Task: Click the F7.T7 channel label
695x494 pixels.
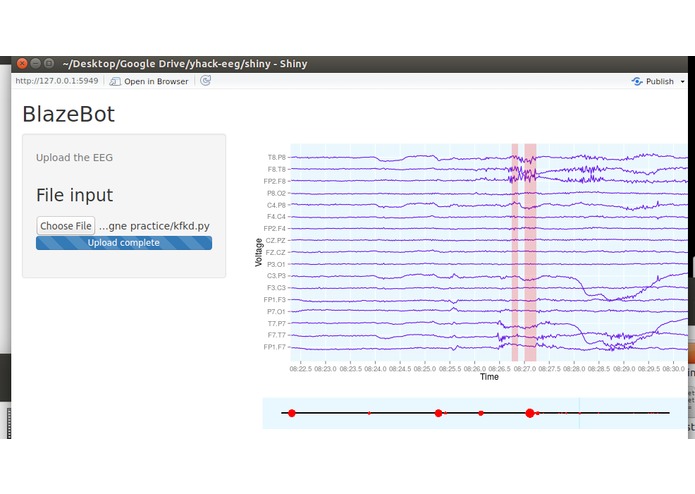Action: click(277, 335)
